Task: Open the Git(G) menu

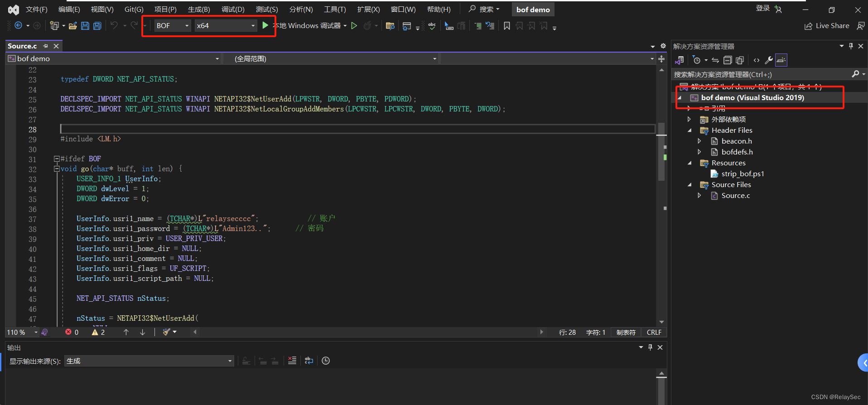Action: (134, 10)
